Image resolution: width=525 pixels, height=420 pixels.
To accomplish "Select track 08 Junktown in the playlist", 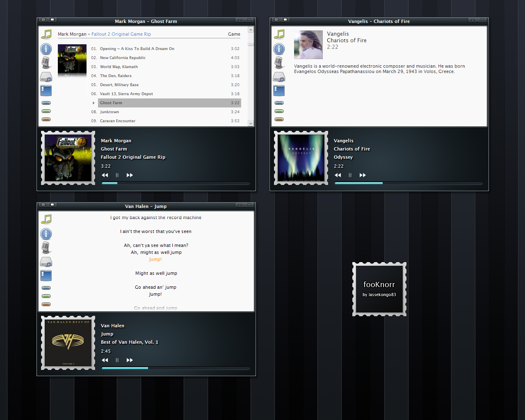I will tap(110, 112).
